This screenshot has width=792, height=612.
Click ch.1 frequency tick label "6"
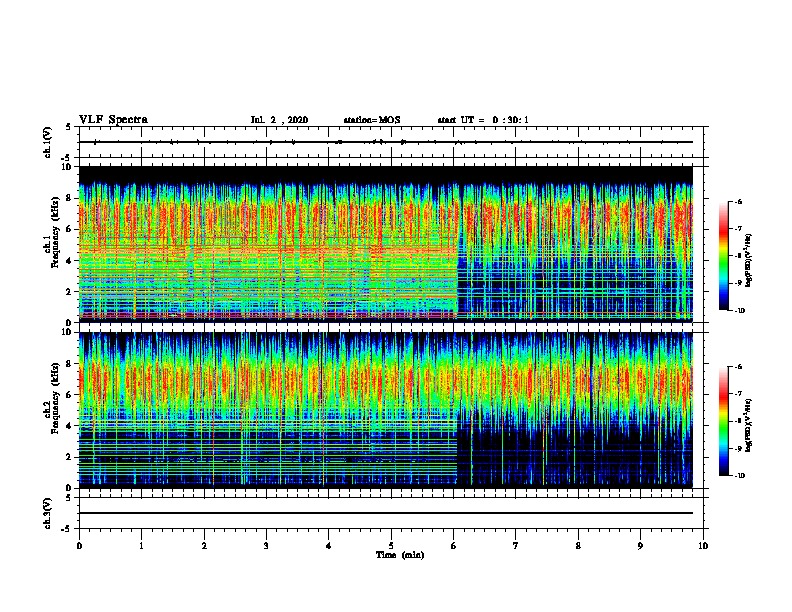tap(69, 229)
